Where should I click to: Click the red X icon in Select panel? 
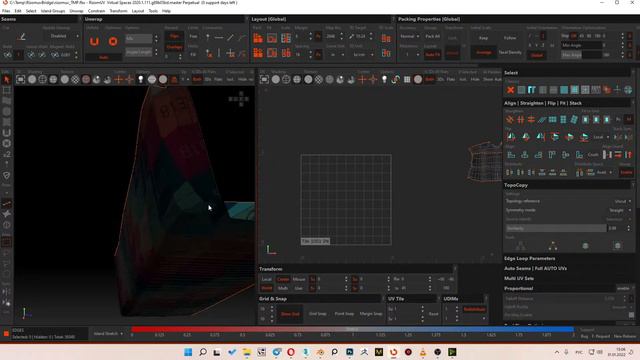point(510,89)
